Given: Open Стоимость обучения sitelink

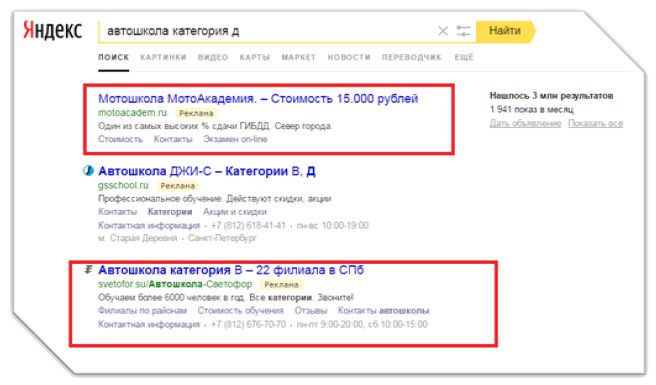Looking at the screenshot, I should pyautogui.click(x=241, y=311).
